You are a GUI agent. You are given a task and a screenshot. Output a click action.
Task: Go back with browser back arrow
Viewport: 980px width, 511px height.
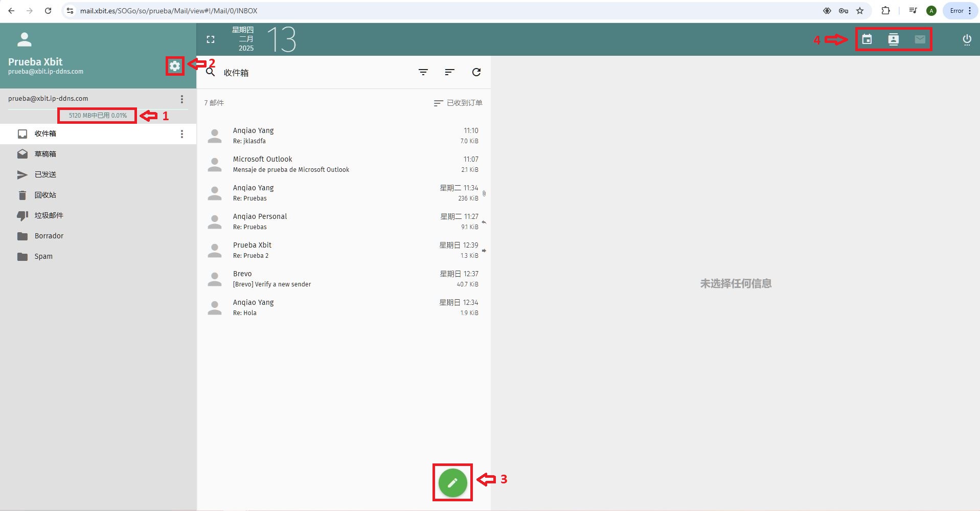tap(11, 11)
